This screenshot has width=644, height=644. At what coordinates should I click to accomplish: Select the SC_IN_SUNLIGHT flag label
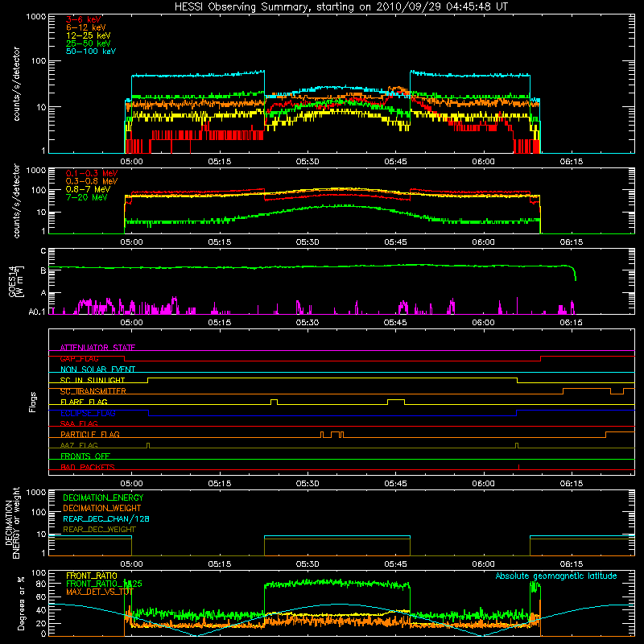93,380
